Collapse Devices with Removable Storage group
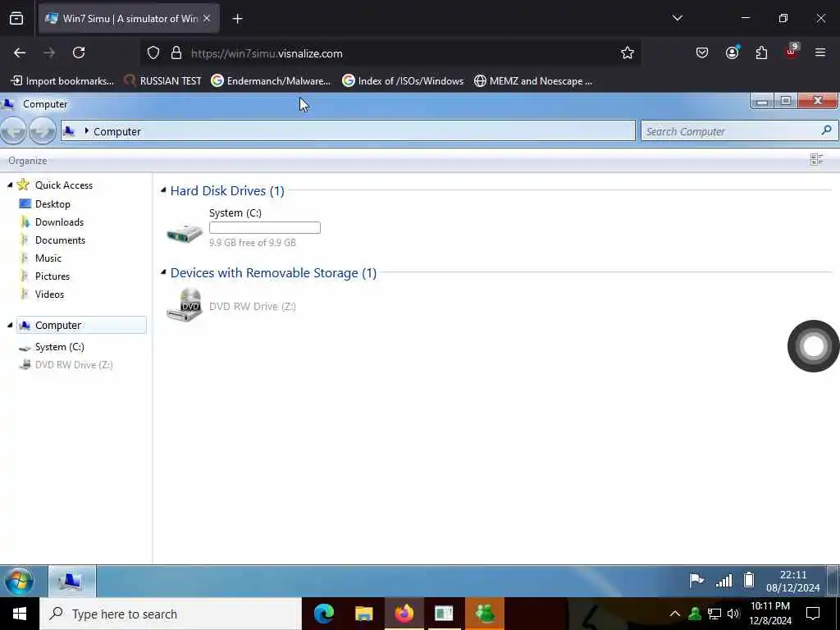Screen dimensions: 840x630 [163, 272]
